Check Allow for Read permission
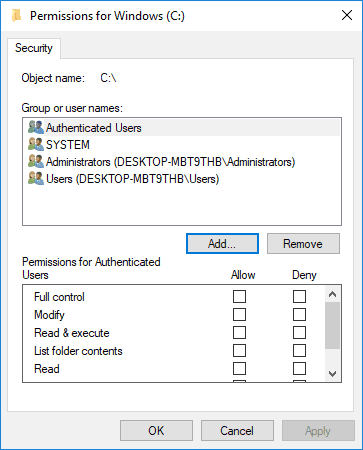Image resolution: width=363 pixels, height=450 pixels. [239, 368]
